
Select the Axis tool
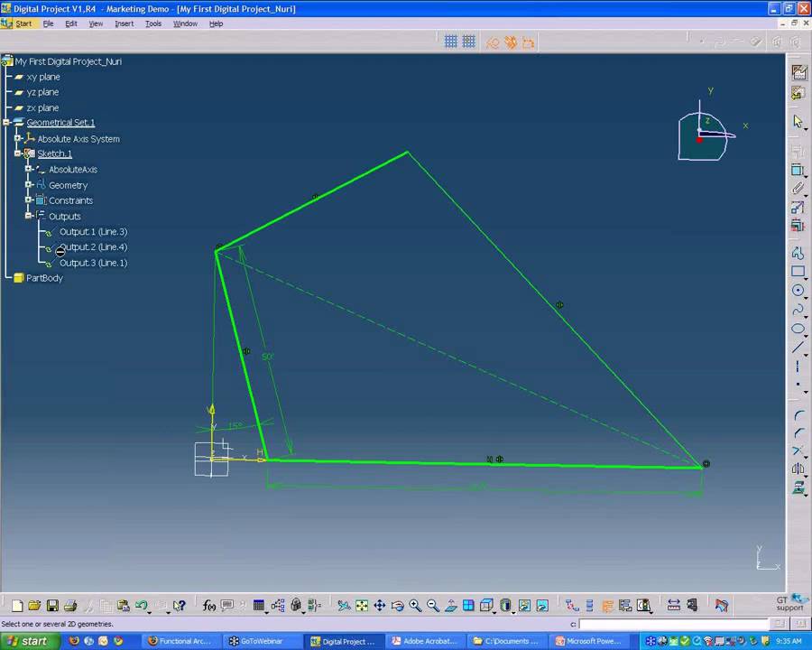(x=798, y=366)
